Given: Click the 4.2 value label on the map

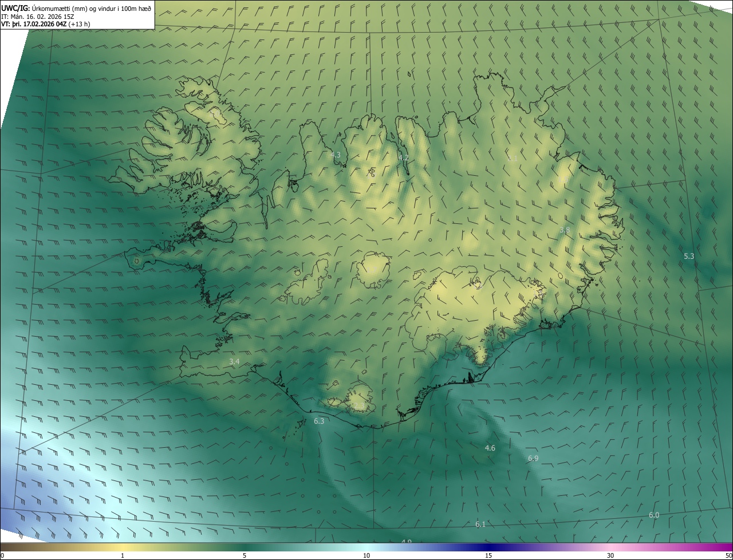Looking at the screenshot, I should (404, 157).
